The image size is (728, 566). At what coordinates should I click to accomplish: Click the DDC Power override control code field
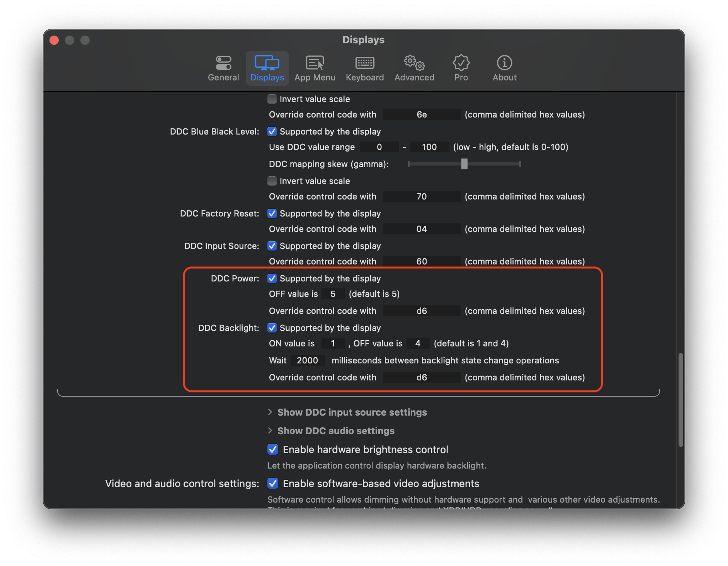tap(422, 311)
